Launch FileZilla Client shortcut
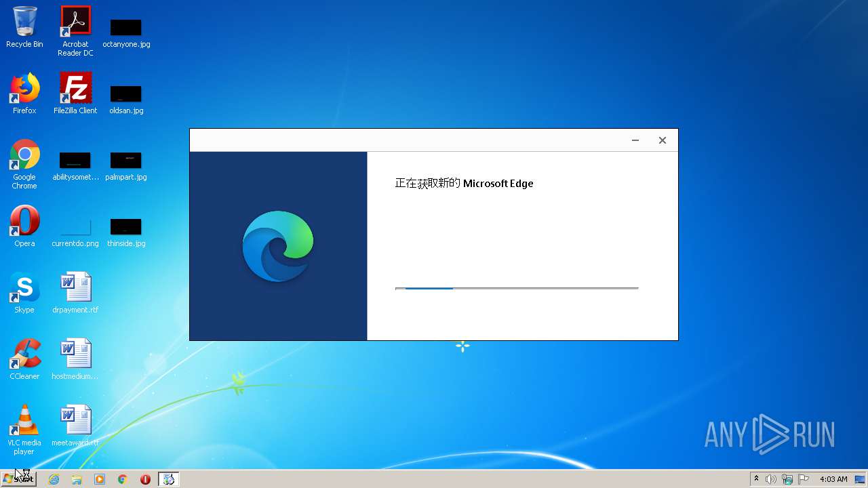The height and width of the screenshot is (488, 868). click(x=75, y=94)
